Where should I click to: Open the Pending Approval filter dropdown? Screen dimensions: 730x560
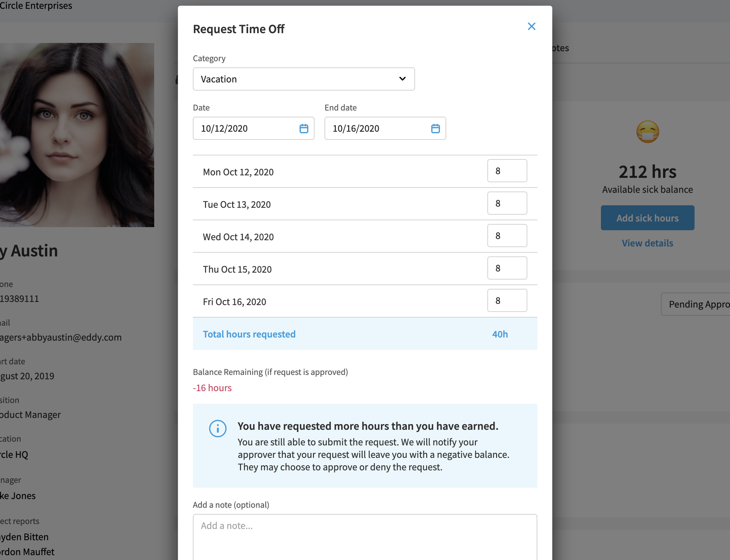[695, 304]
